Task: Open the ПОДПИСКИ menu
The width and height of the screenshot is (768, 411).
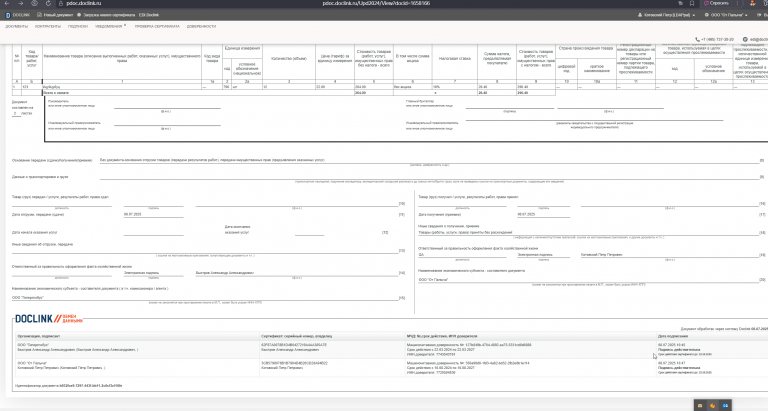Action: pos(78,26)
